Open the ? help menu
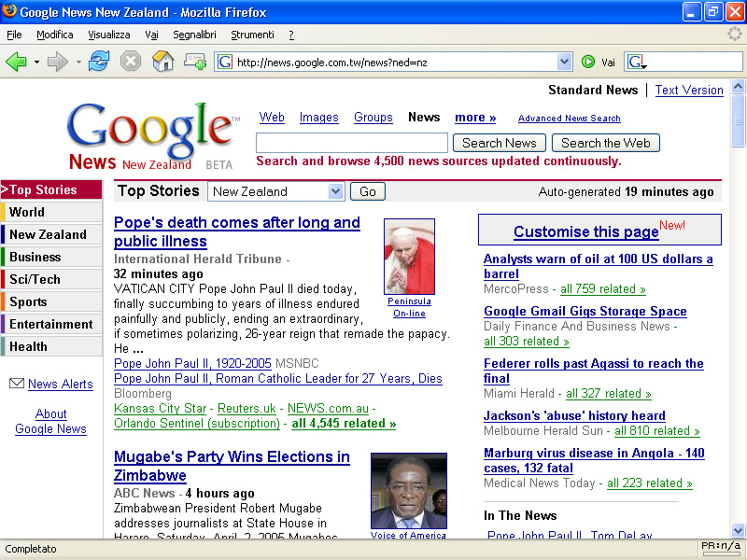This screenshot has width=747, height=560. click(291, 35)
